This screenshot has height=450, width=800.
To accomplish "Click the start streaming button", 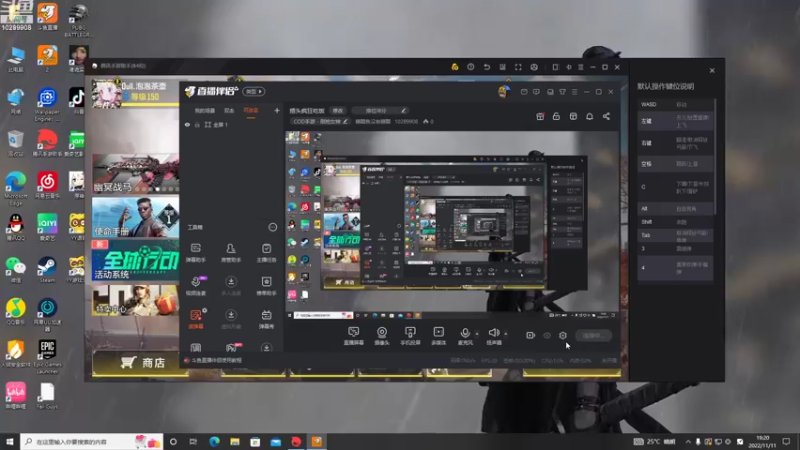I will 593,335.
